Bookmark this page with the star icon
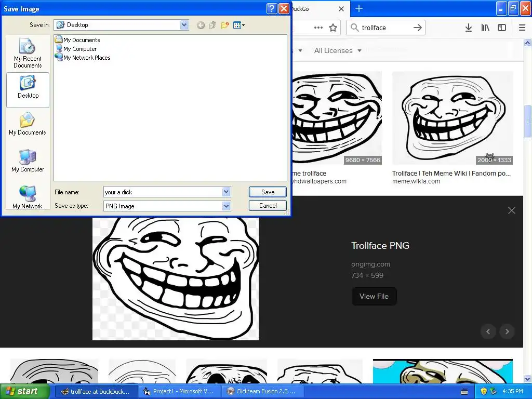532x399 pixels. (333, 28)
